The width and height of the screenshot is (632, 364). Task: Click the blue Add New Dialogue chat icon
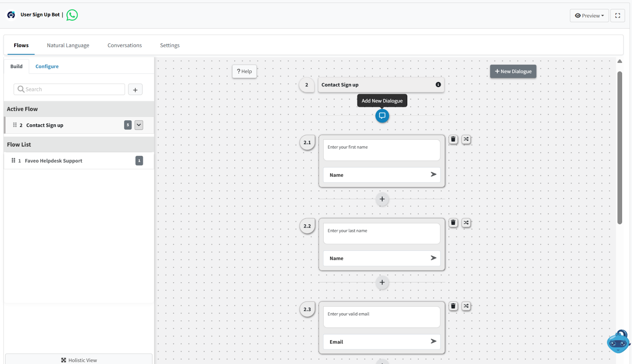pyautogui.click(x=382, y=116)
